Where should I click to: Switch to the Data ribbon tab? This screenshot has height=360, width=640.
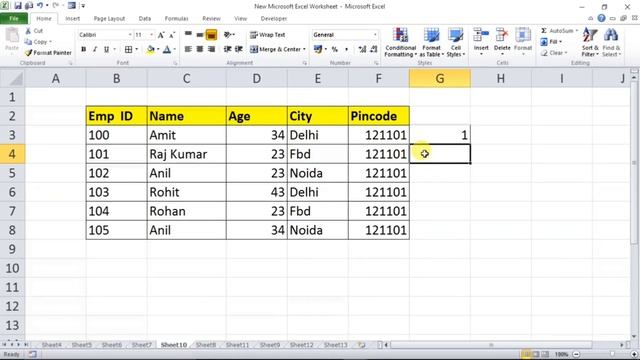[144, 18]
